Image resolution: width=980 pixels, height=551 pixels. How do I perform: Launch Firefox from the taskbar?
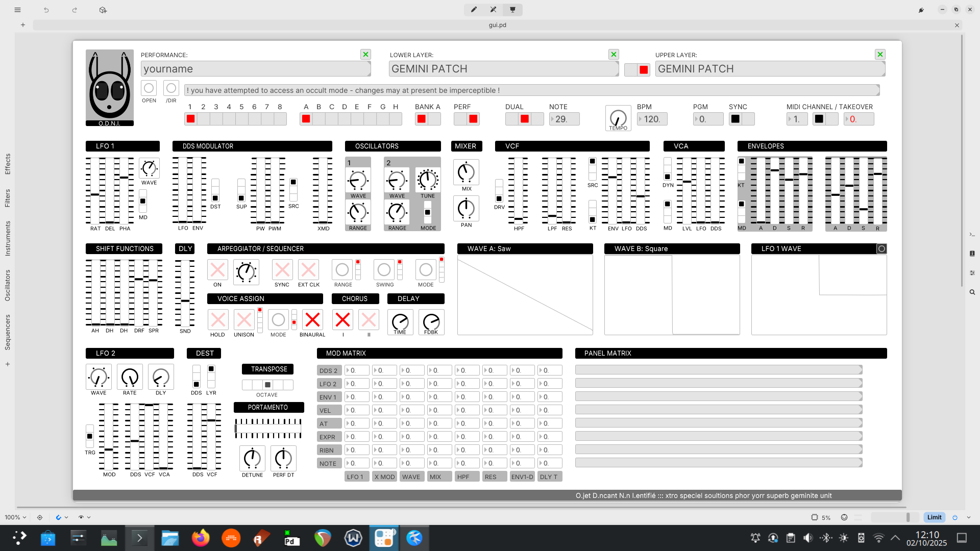click(x=201, y=538)
